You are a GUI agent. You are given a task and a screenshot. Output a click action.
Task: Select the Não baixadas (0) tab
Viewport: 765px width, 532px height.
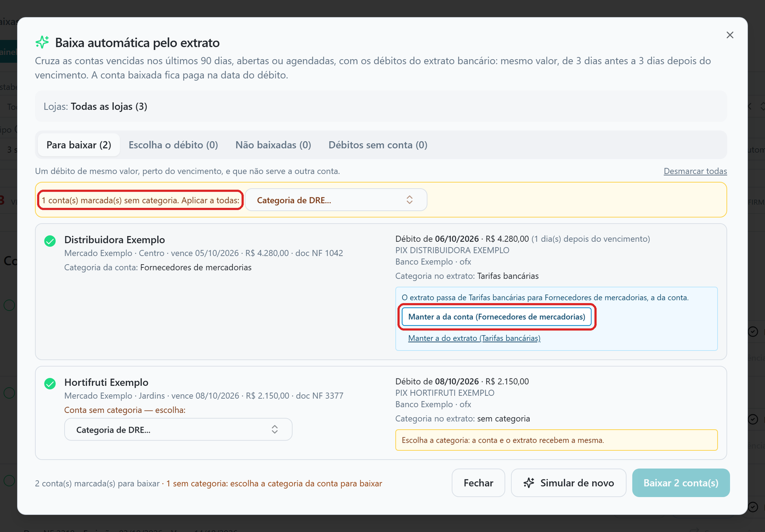coord(273,145)
